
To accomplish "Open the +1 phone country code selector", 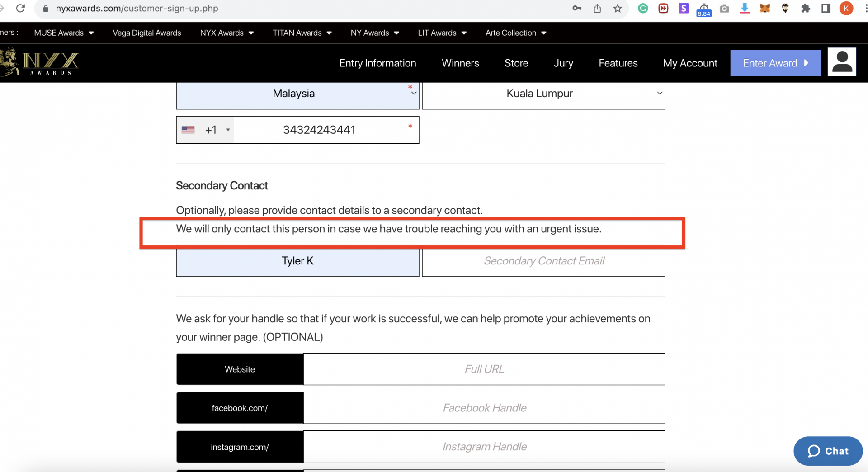I will click(205, 130).
